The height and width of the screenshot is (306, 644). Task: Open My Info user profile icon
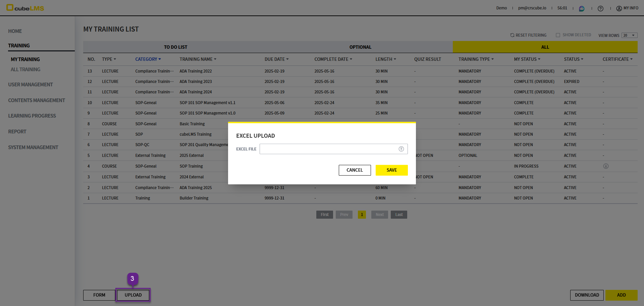tap(619, 8)
